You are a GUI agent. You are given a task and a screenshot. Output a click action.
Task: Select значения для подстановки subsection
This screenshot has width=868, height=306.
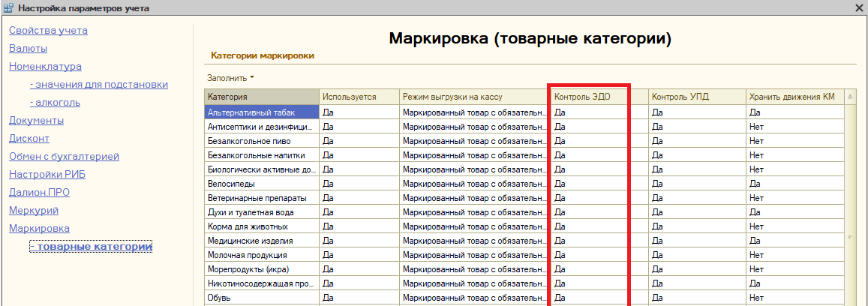pyautogui.click(x=98, y=85)
